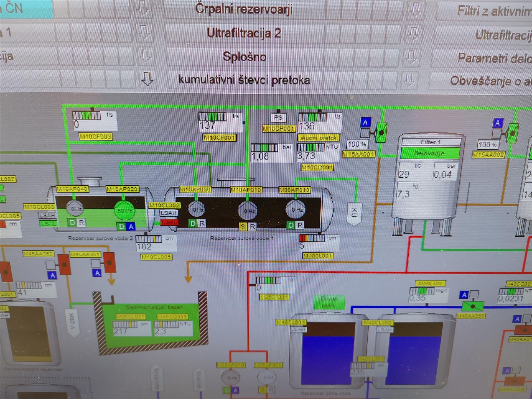
Task: Click the M10CF001 flow bar gauge
Action: coord(213,117)
